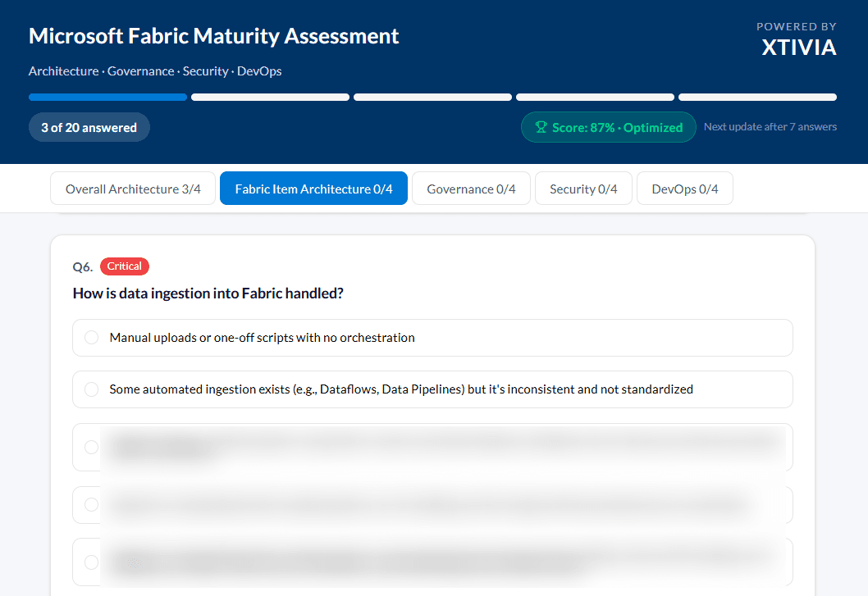868x596 pixels.
Task: Click the XTIVIA logo
Action: click(798, 48)
